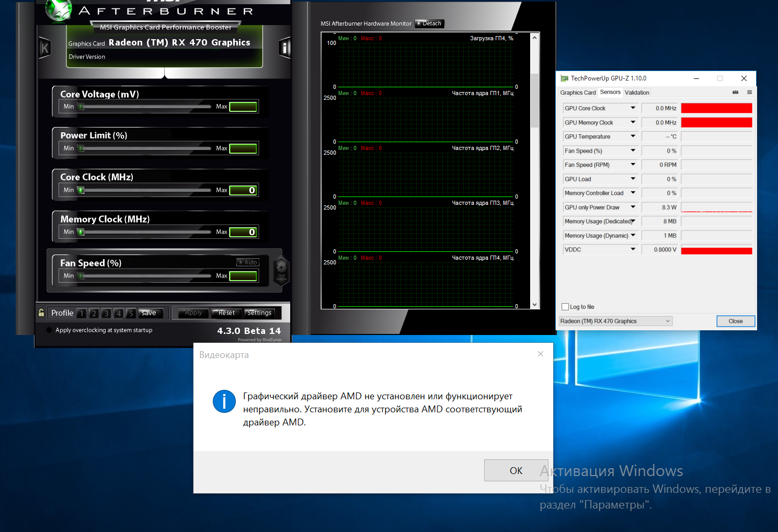The width and height of the screenshot is (778, 532).
Task: Toggle Fan Speed Auto mode
Action: [x=248, y=262]
